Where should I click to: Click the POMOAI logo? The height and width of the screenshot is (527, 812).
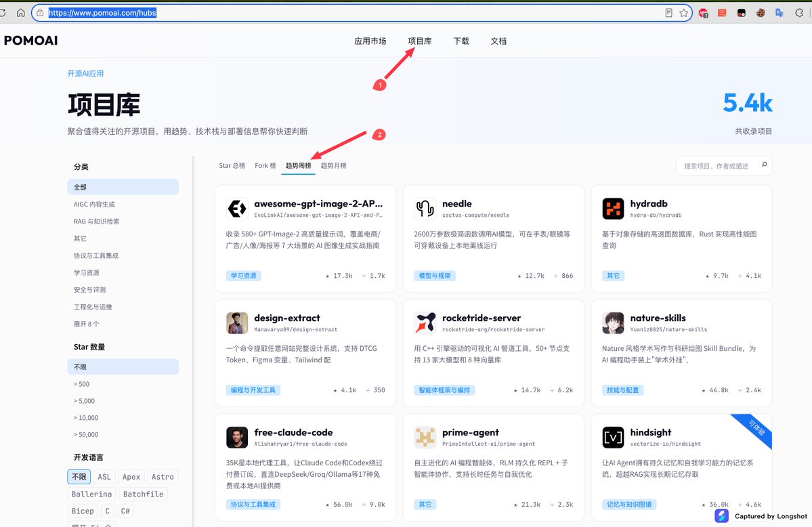coord(31,41)
